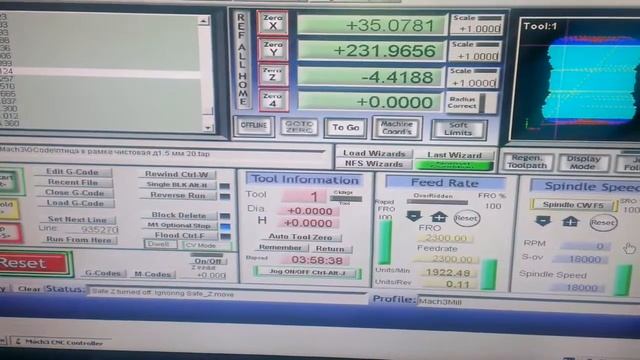Toggle the To Go display button

[345, 128]
